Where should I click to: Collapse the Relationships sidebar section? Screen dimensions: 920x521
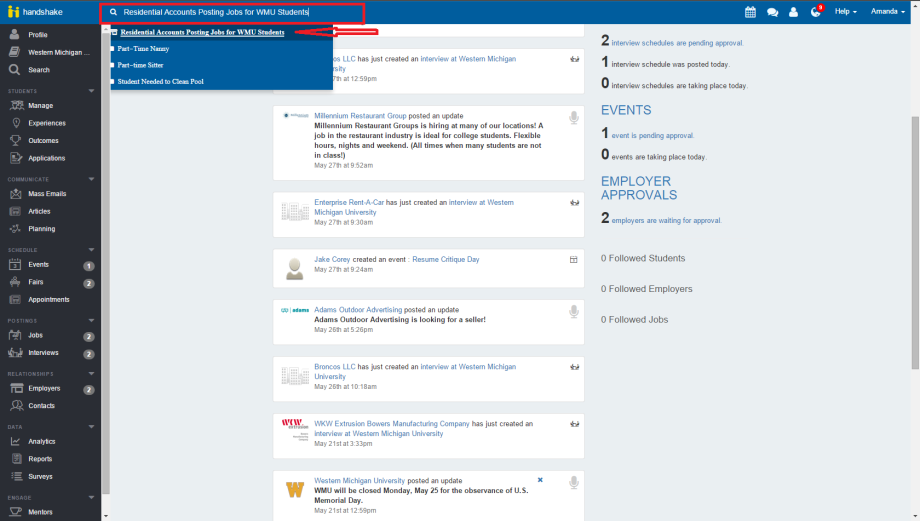pos(92,374)
